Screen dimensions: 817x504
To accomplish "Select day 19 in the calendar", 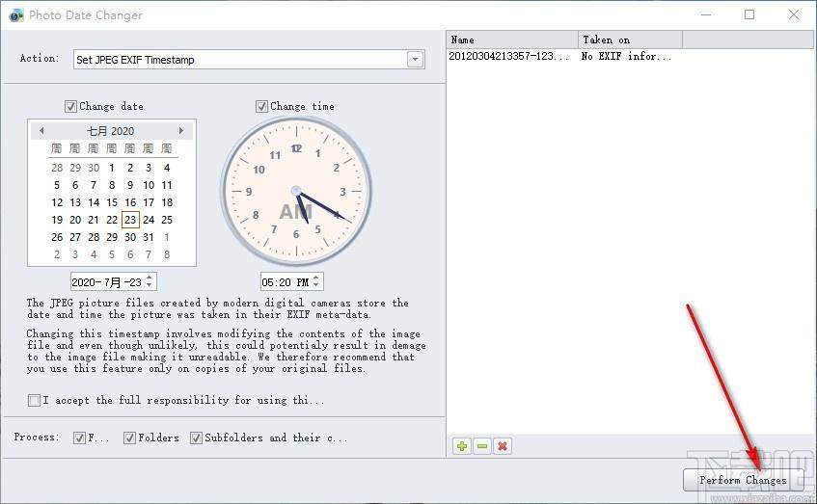I will [x=57, y=220].
